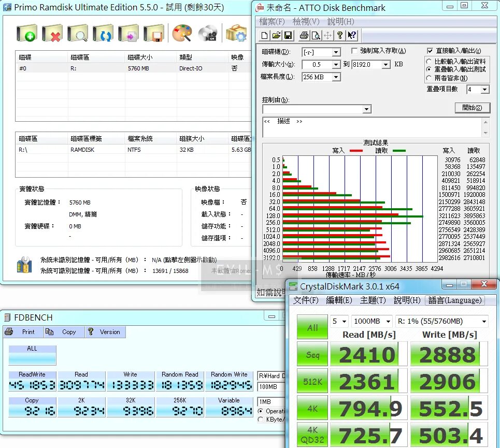This screenshot has height=448, width=500.
Task: Click the load image file icon in Primo Ramdisk
Action: point(128,33)
